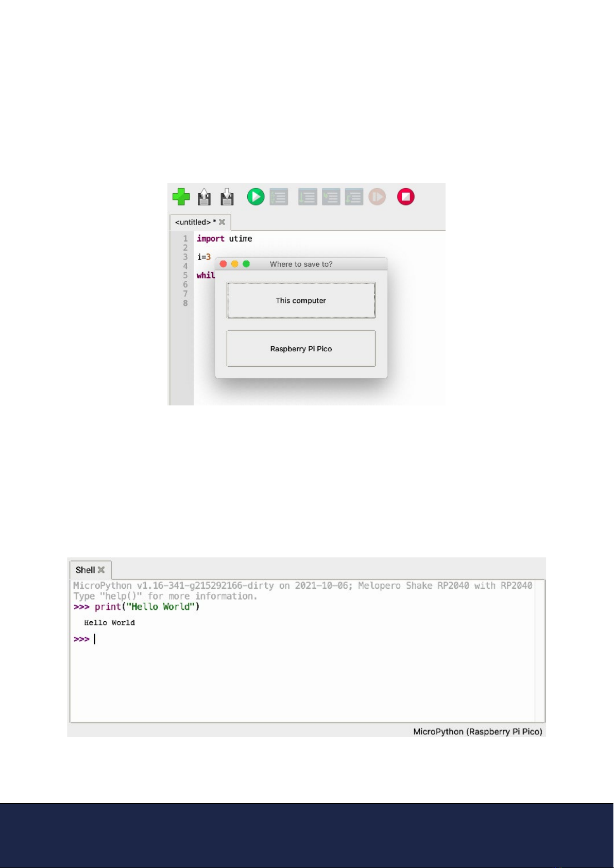Click the Hello World output text
The height and width of the screenshot is (868, 614).
point(110,623)
